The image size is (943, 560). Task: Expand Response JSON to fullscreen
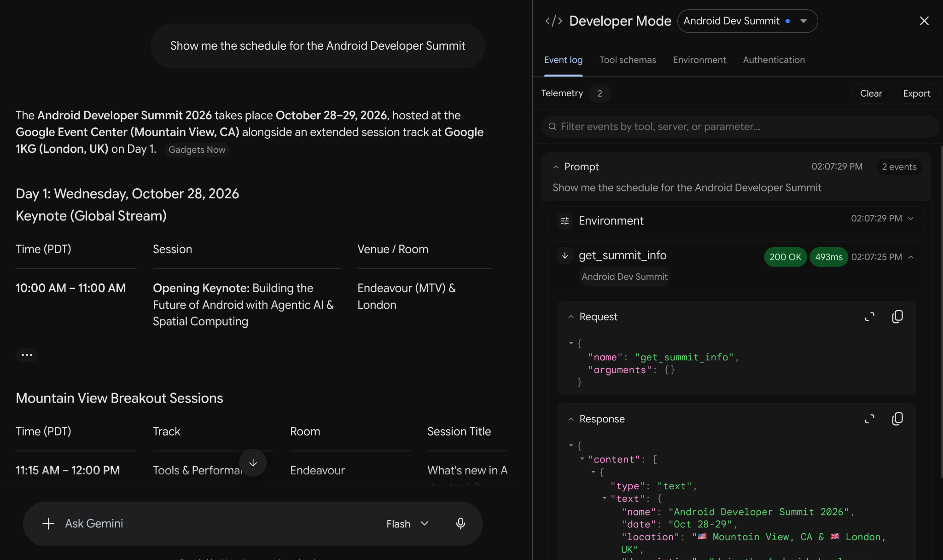[x=869, y=419]
